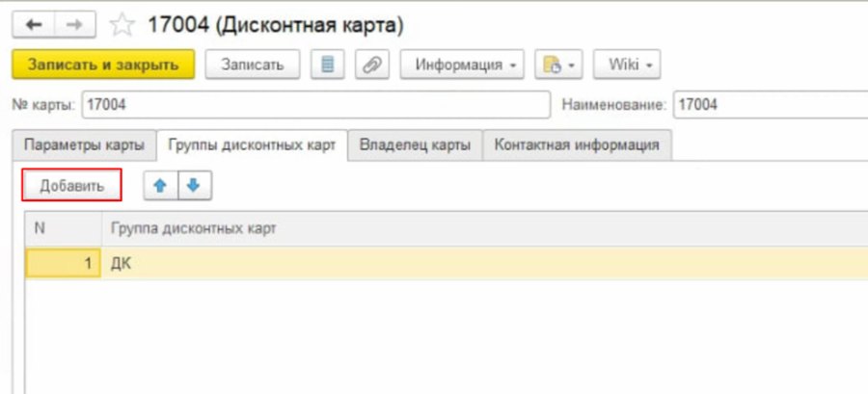Open attached files via paperclip icon
Image resolution: width=868 pixels, height=394 pixels.
372,65
